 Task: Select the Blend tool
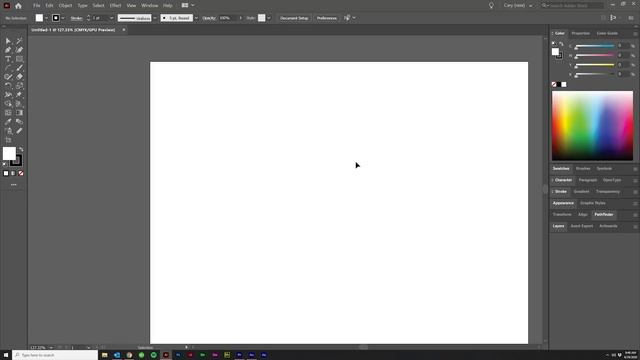[19, 122]
